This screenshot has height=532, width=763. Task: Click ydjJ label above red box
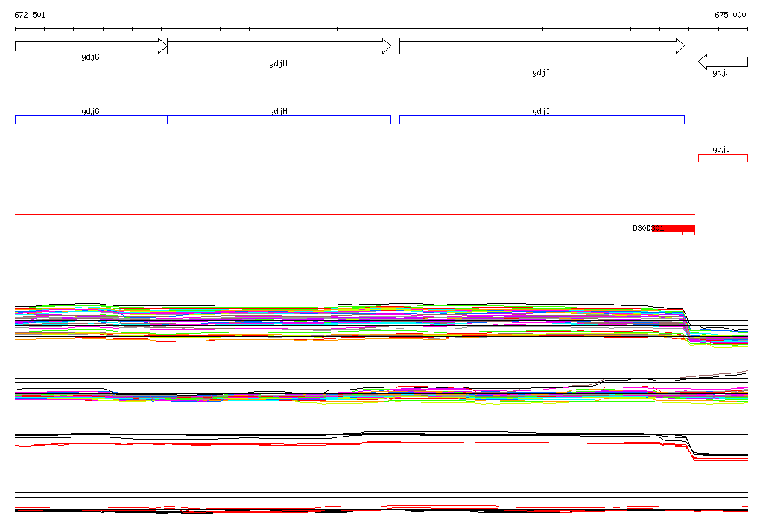(x=721, y=150)
